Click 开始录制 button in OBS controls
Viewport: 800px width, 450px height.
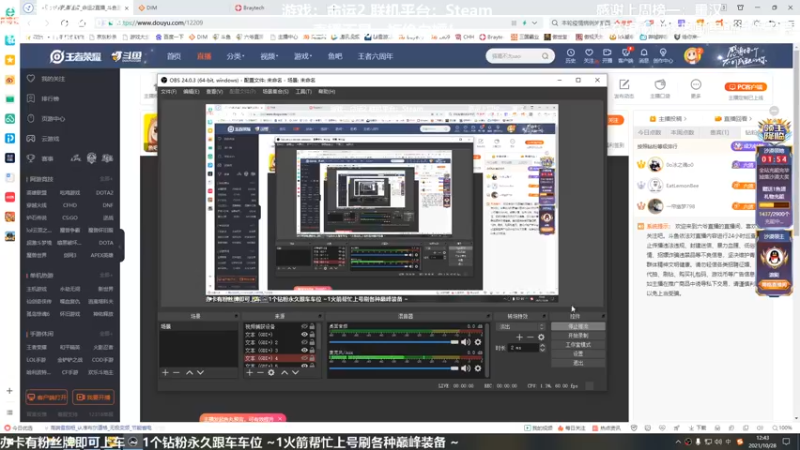[x=578, y=336]
